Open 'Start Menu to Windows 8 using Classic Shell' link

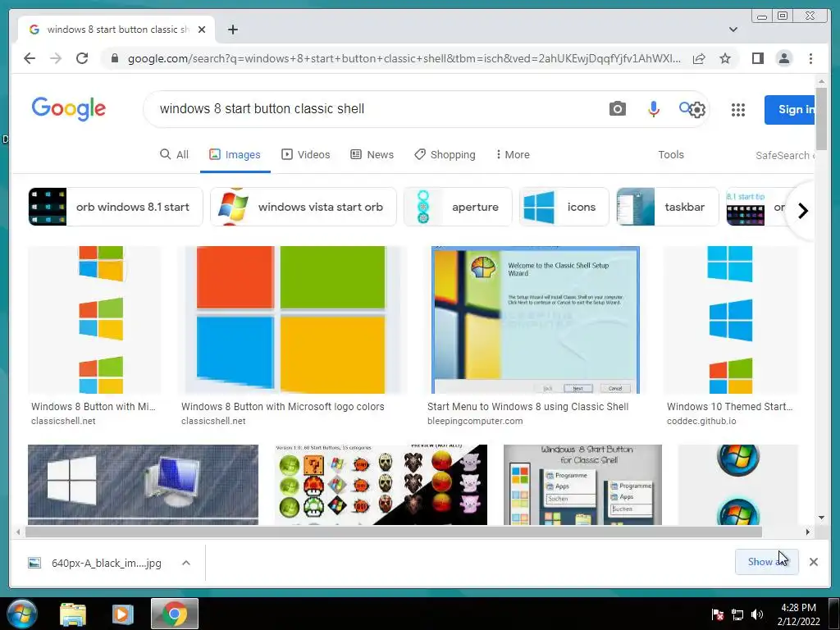(x=527, y=407)
